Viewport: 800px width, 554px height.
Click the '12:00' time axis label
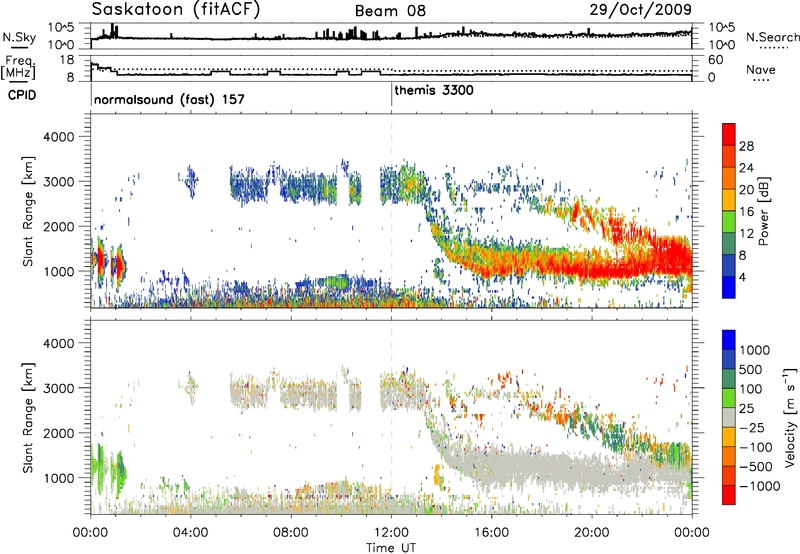[x=391, y=533]
